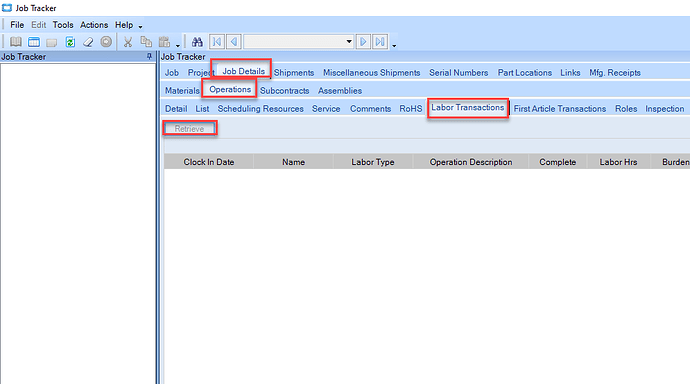Image resolution: width=690 pixels, height=384 pixels.
Task: Click the Cut scissors icon
Action: [x=128, y=42]
